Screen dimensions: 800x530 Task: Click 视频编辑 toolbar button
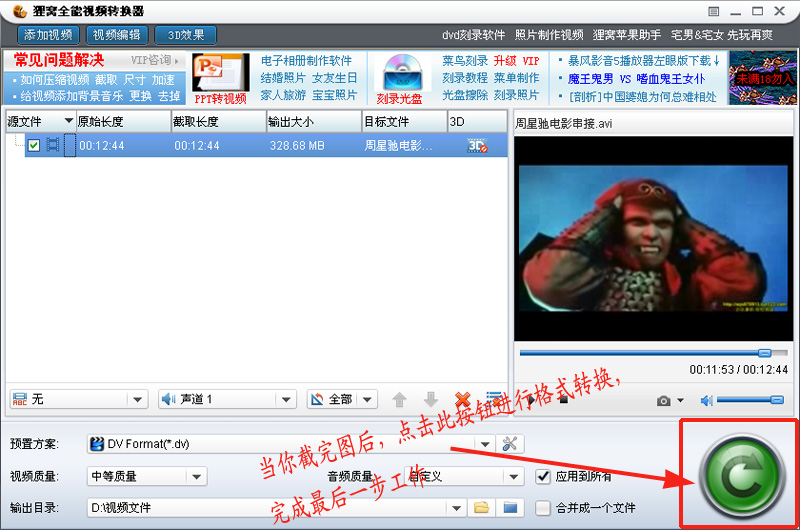(117, 35)
